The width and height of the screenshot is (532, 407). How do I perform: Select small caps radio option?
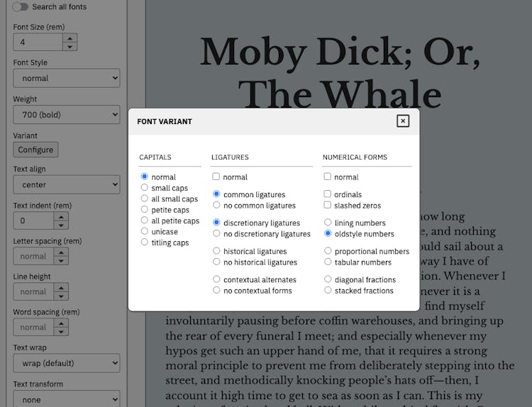point(145,188)
